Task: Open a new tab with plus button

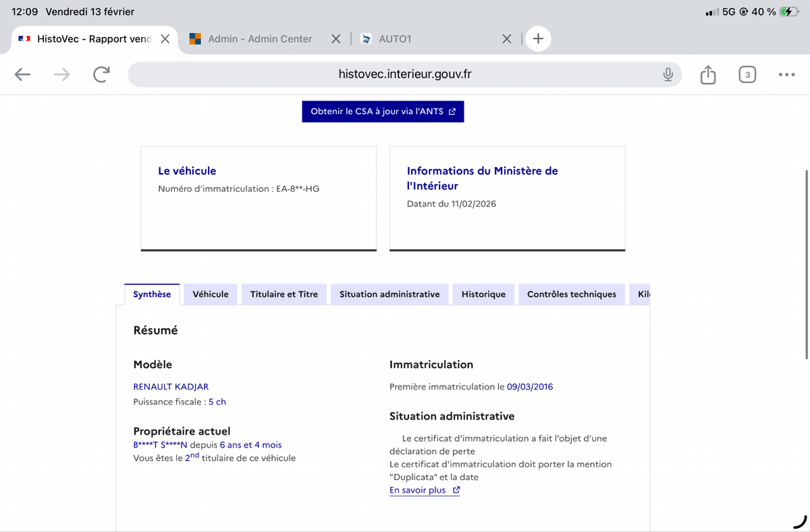Action: (x=538, y=38)
